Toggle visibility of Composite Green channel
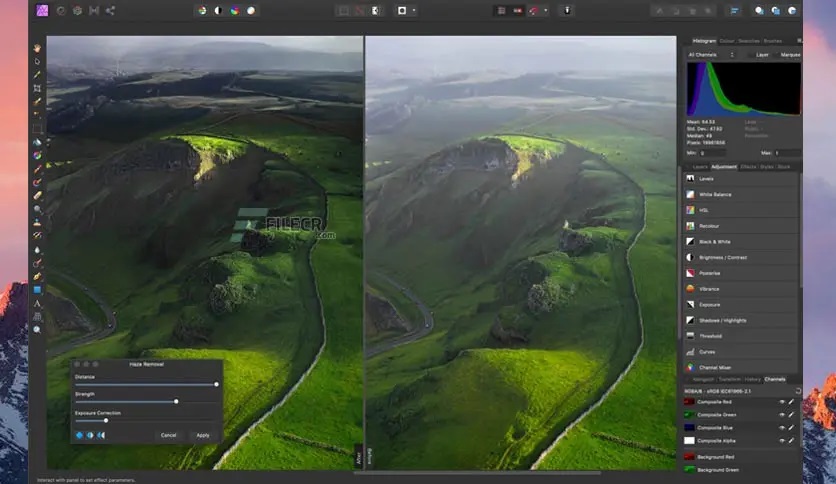Viewport: 836px width, 484px height. tap(782, 415)
